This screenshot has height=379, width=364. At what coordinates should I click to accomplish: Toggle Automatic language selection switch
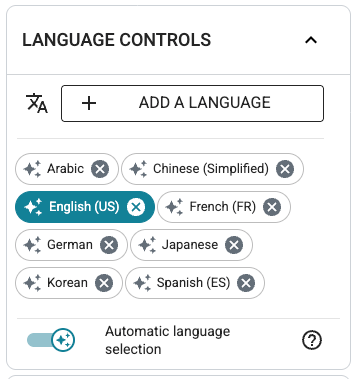point(51,340)
